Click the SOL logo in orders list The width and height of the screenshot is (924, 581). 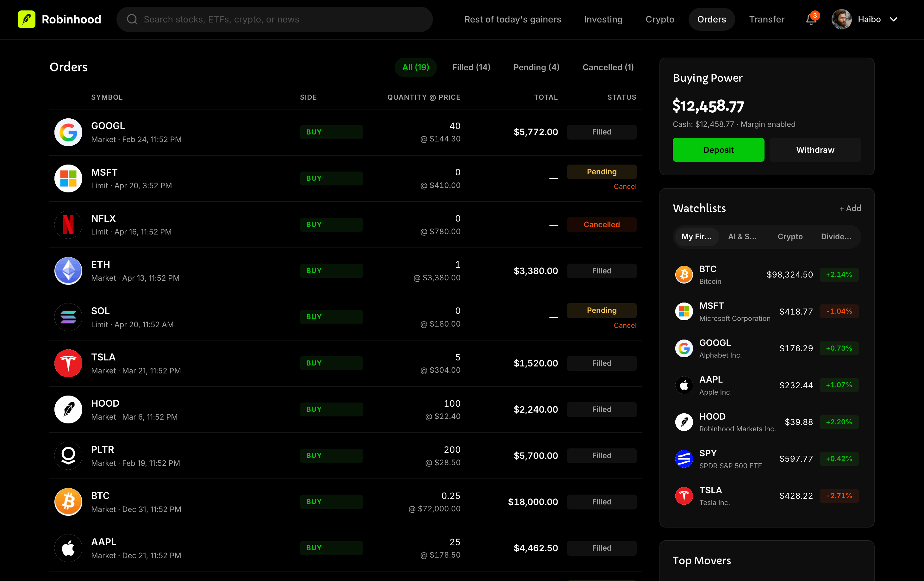pos(68,317)
